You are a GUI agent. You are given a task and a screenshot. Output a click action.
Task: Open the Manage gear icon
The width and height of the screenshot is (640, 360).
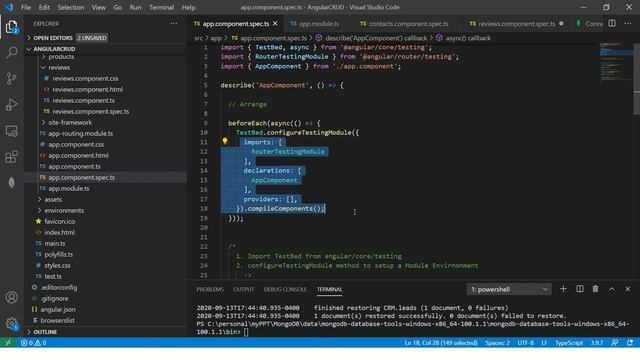[11, 324]
